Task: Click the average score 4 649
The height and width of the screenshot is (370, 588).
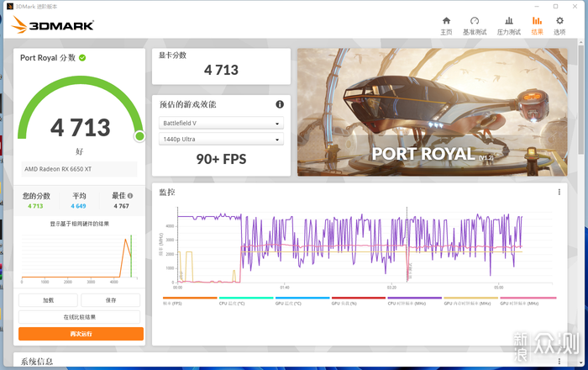Action: click(78, 206)
